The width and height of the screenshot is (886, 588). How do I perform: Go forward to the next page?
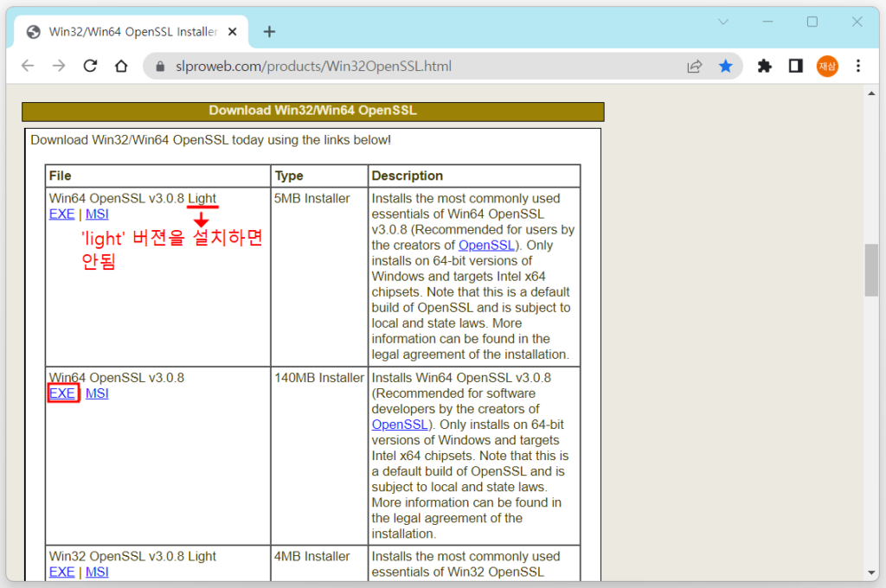59,66
